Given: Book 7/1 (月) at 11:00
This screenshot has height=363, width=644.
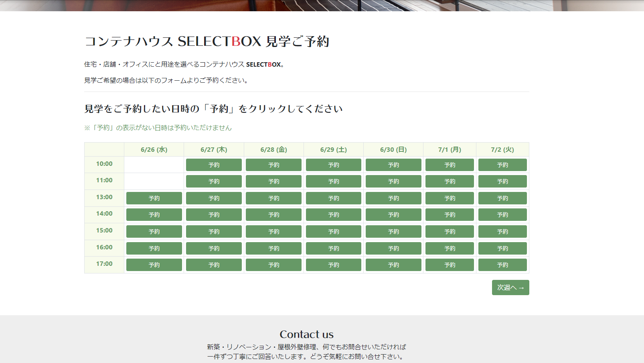Looking at the screenshot, I should click(x=450, y=181).
